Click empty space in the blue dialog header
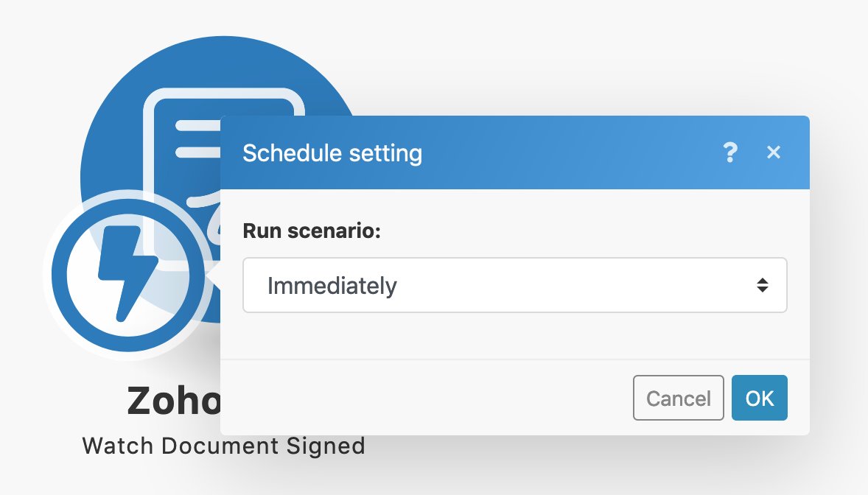 pyautogui.click(x=575, y=152)
